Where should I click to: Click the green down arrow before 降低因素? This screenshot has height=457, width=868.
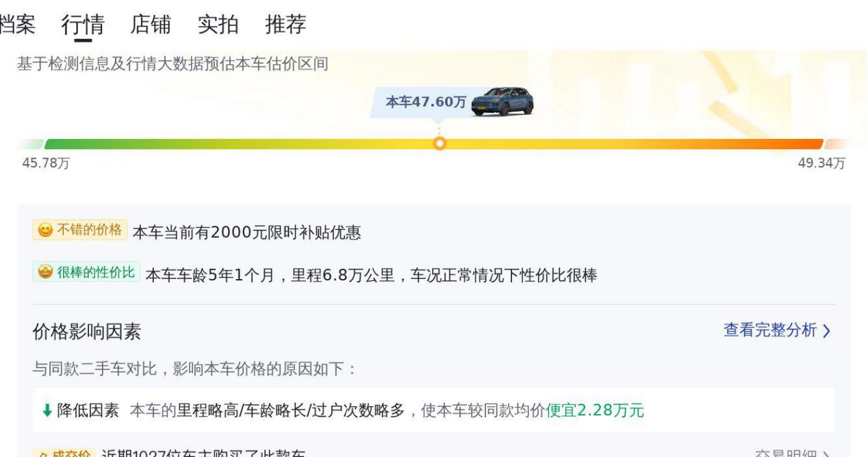point(47,410)
